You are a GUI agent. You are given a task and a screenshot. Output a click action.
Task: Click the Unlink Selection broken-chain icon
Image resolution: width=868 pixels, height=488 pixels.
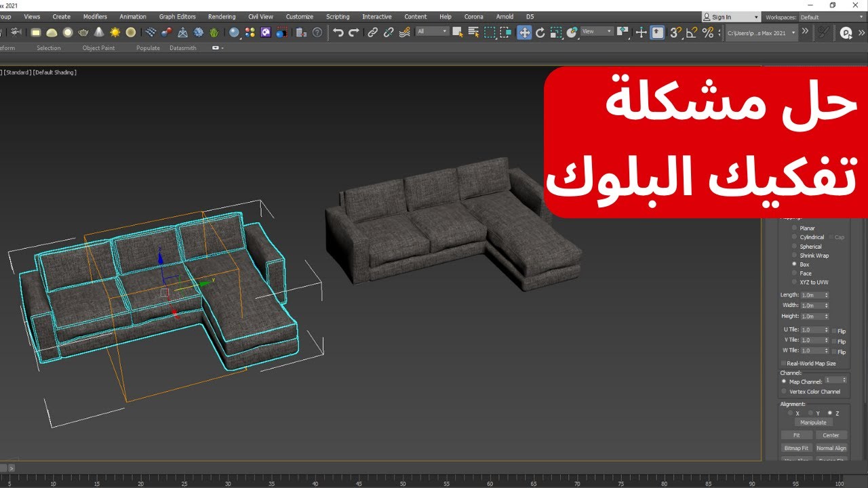389,32
